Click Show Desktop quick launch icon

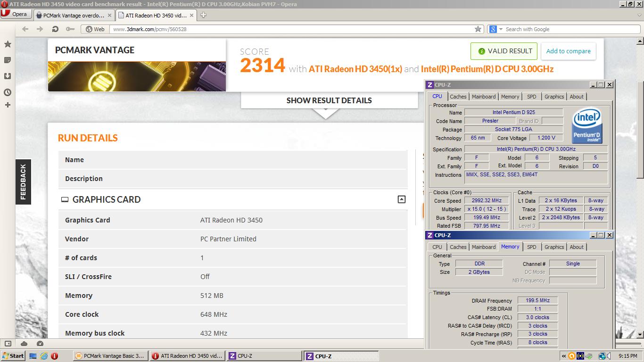33,356
